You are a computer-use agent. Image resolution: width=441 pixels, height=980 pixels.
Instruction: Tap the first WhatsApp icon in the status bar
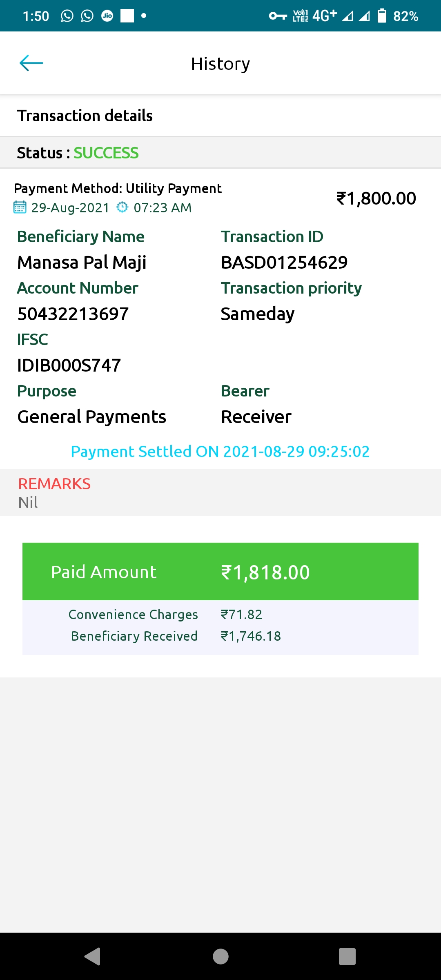pos(67,16)
